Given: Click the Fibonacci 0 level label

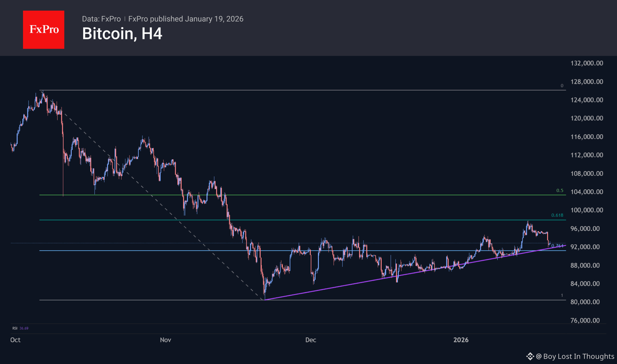Looking at the screenshot, I should 562,86.
